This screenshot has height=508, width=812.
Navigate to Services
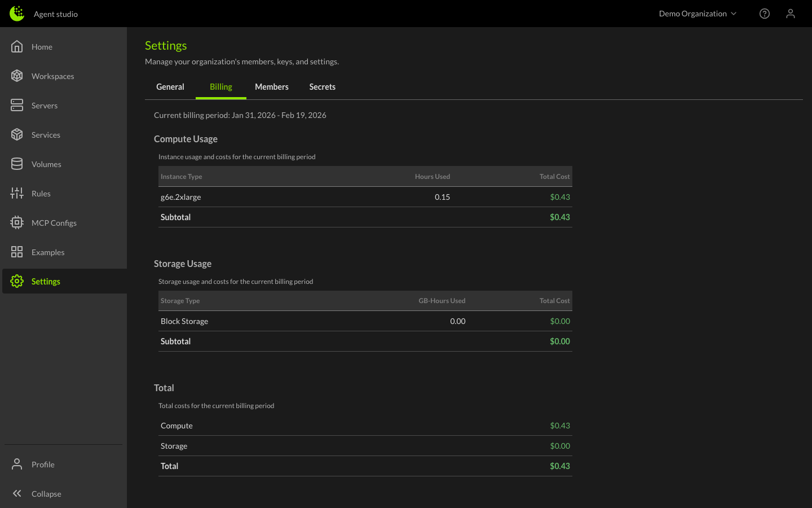coord(46,134)
